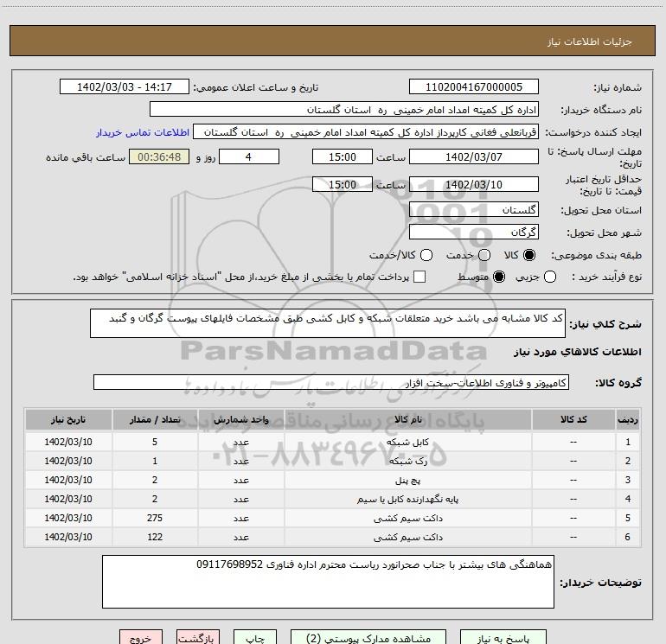Click the buyer notes text area
The image size is (666, 644).
pyautogui.click(x=328, y=582)
